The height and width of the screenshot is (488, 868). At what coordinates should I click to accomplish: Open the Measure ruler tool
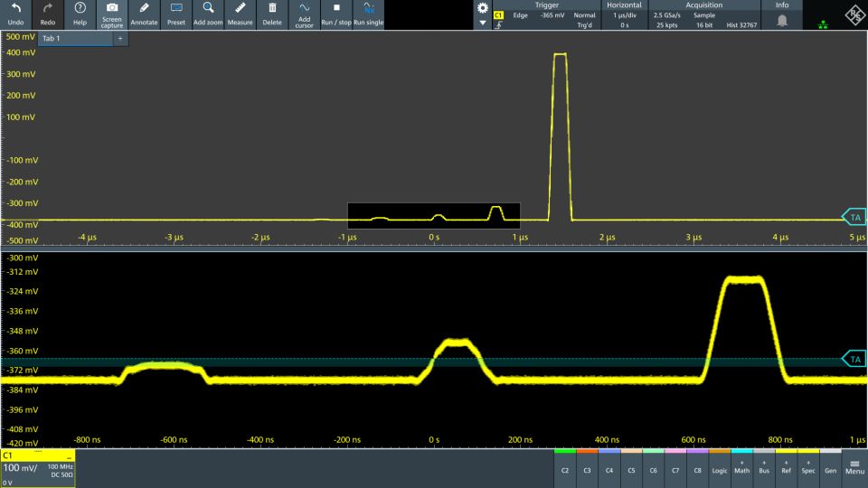click(x=240, y=8)
